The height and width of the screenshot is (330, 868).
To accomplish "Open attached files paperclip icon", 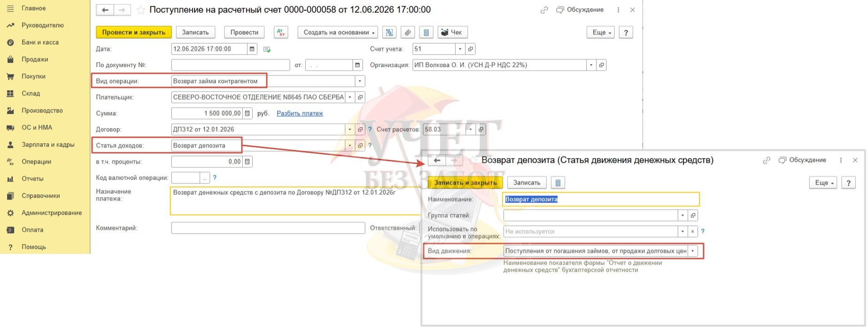I will point(408,32).
